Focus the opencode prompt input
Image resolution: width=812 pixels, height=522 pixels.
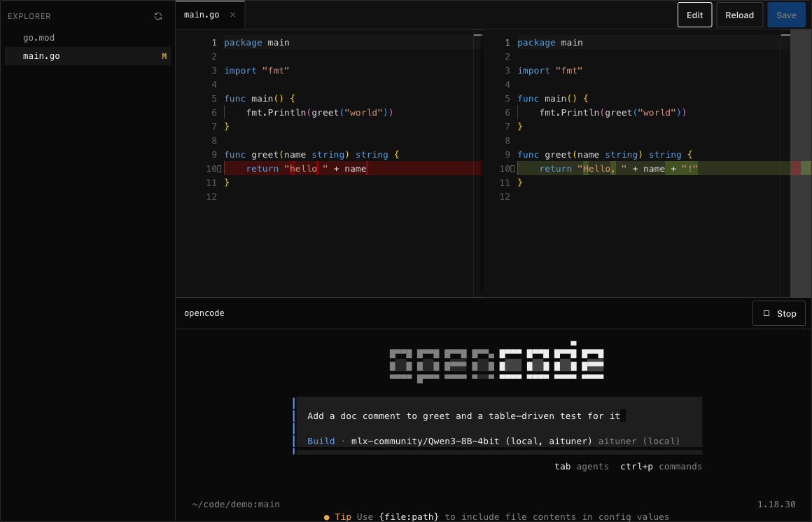pyautogui.click(x=498, y=415)
